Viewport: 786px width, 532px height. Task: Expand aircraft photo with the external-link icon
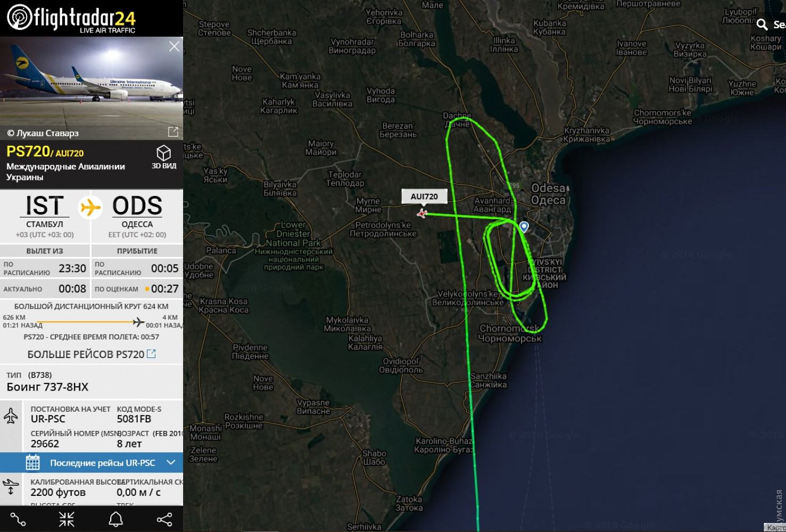173,131
